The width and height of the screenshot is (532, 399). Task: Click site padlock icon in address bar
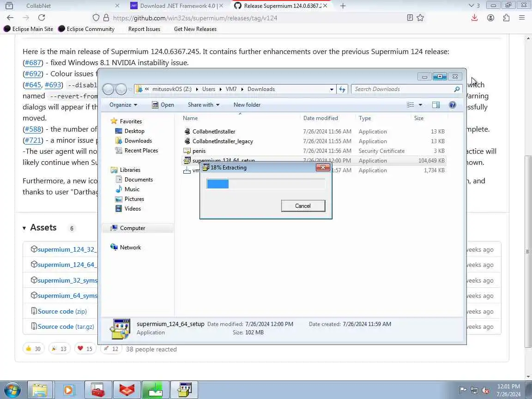tap(106, 18)
